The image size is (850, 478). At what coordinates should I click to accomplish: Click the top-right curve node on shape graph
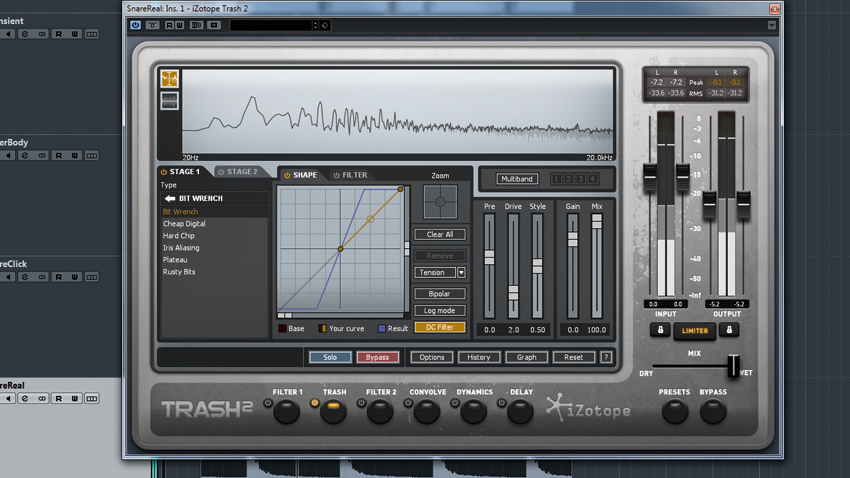(x=400, y=189)
